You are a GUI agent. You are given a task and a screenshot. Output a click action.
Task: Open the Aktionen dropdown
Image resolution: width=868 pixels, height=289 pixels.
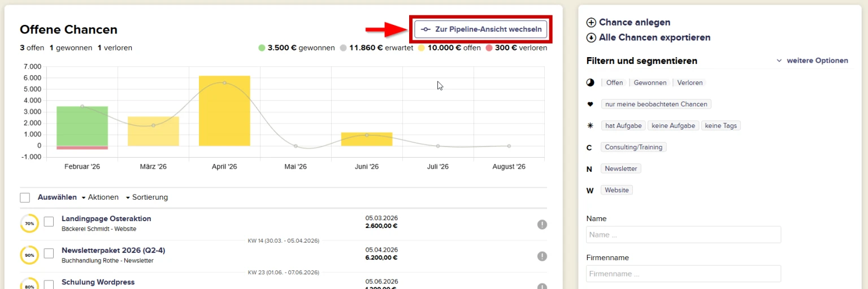(100, 197)
